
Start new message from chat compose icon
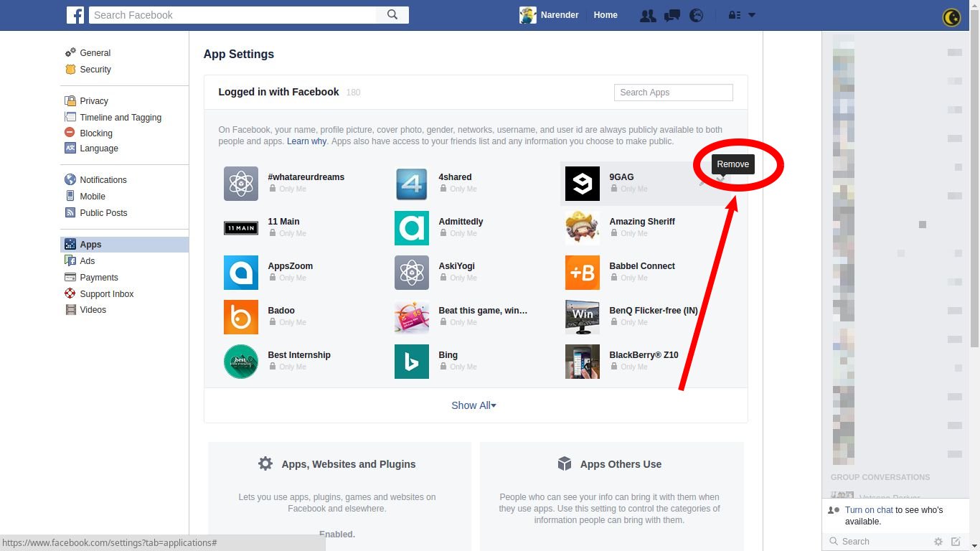956,542
